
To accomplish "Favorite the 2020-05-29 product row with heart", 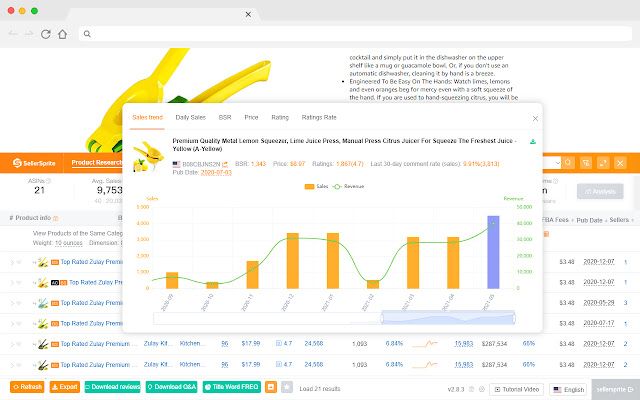I will point(18,303).
